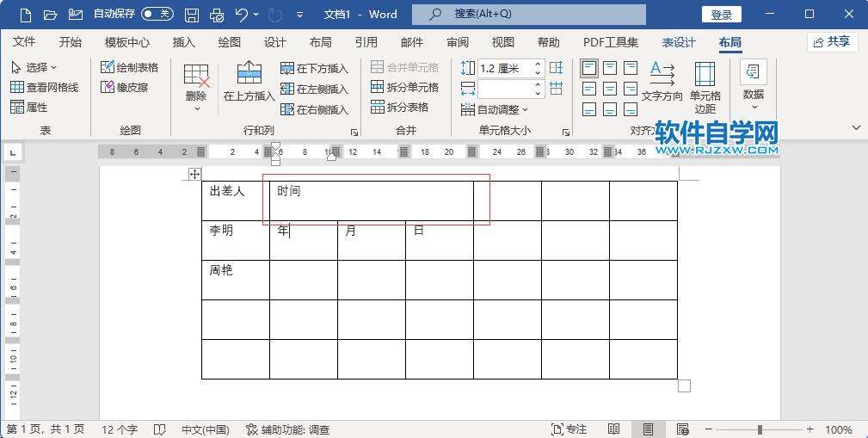Select the 橡皮擦 eraser tool

tap(125, 87)
